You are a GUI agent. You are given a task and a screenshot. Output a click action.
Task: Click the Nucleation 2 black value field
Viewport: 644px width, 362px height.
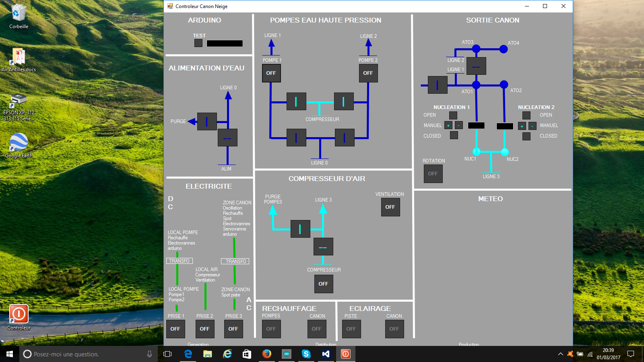click(x=505, y=126)
